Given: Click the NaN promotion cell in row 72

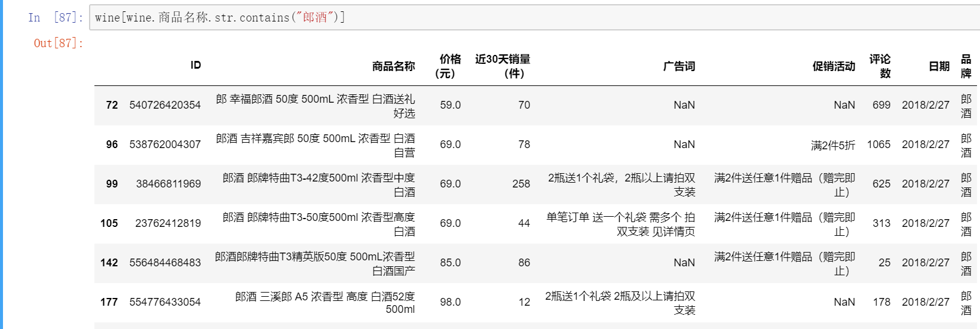Looking at the screenshot, I should pos(844,105).
